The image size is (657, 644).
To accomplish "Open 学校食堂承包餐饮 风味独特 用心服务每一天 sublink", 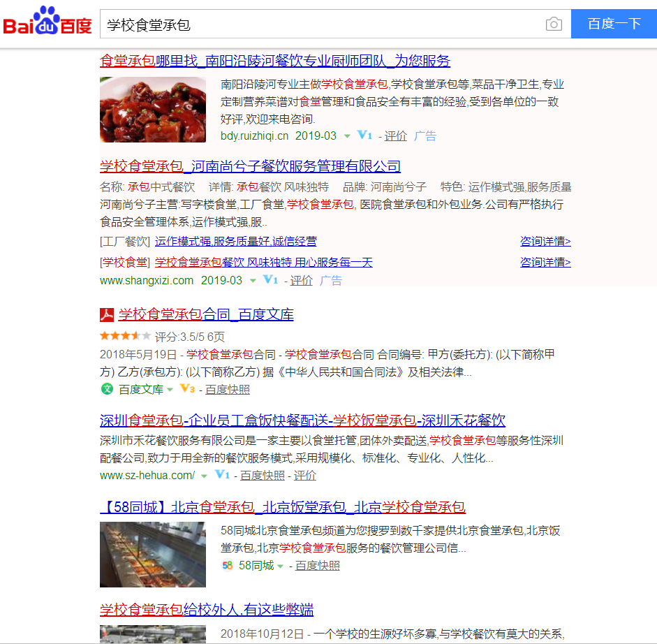I will click(263, 263).
